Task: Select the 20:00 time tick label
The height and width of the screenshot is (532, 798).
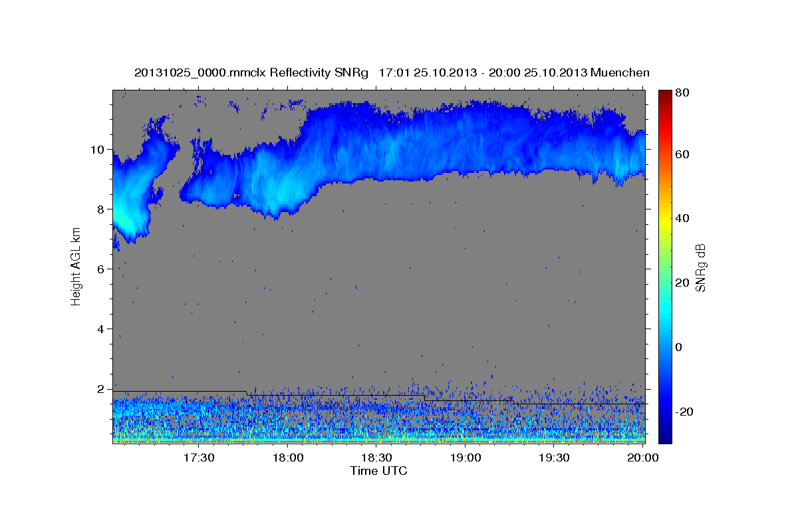Action: [642, 458]
